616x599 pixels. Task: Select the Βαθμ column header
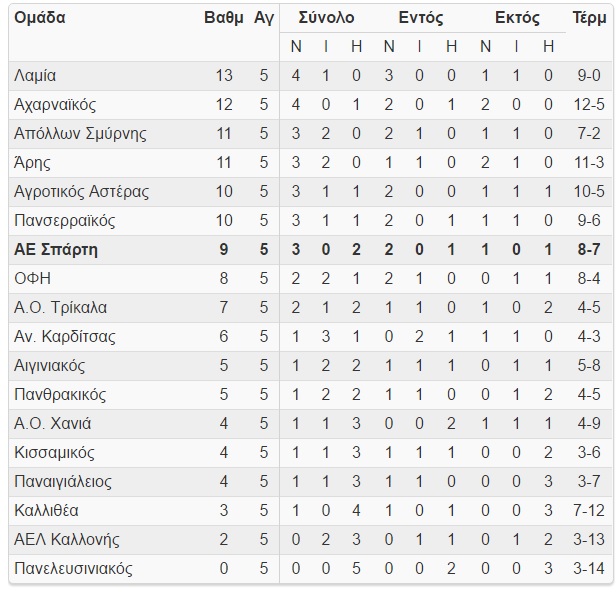(224, 18)
